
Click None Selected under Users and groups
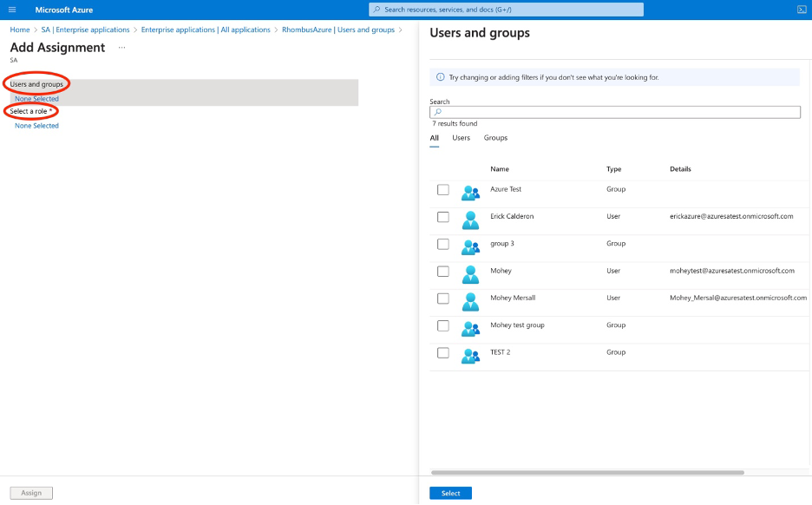pos(36,98)
